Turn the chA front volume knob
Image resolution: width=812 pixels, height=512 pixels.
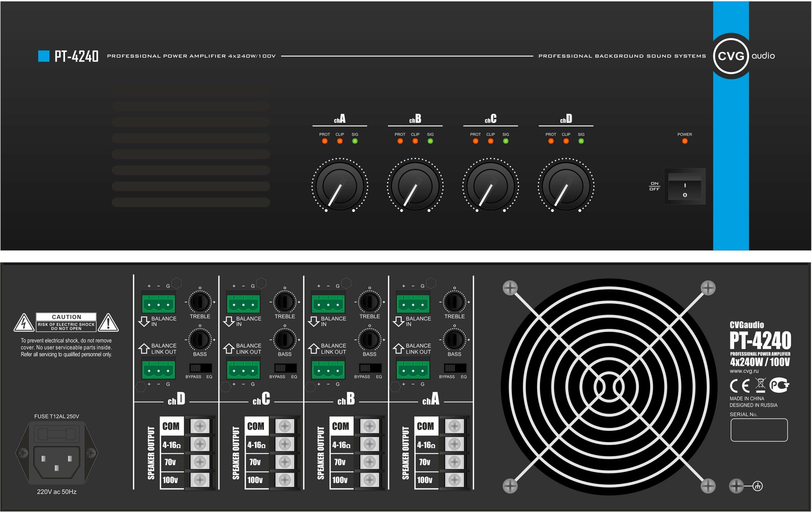[339, 186]
